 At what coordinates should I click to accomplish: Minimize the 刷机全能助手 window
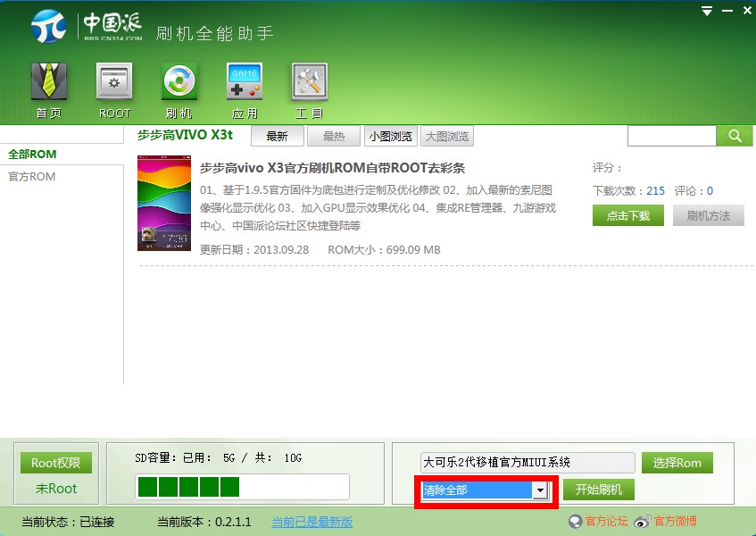pos(727,11)
